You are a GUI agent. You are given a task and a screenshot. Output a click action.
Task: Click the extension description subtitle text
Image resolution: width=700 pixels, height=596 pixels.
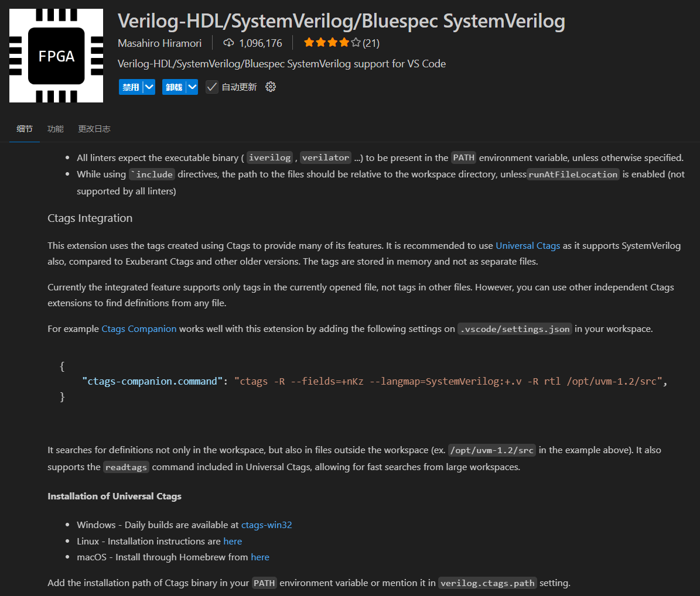pos(282,64)
